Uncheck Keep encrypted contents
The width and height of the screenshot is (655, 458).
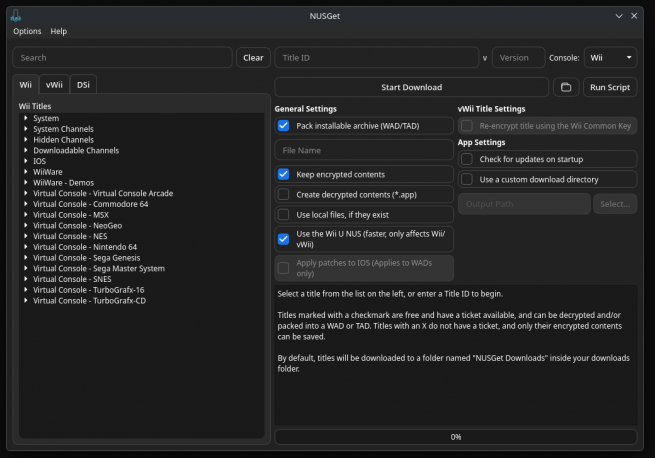(284, 174)
